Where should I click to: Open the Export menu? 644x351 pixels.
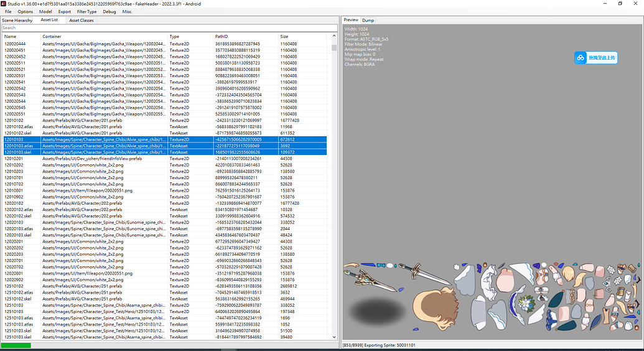64,12
